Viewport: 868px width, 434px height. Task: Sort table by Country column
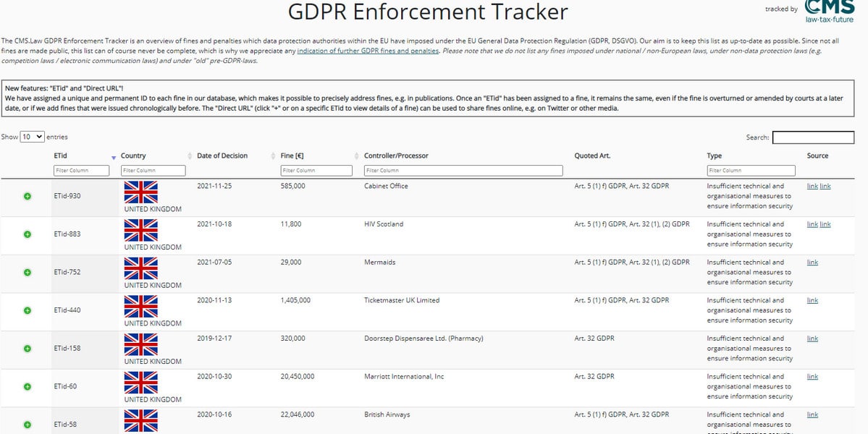190,156
